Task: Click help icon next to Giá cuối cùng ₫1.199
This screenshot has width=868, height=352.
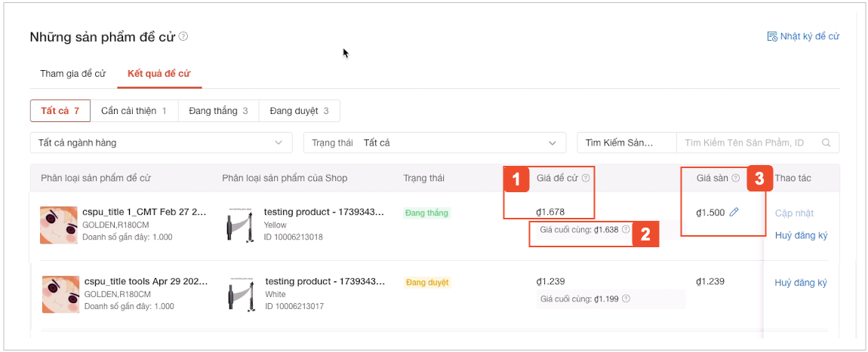Action: [626, 298]
